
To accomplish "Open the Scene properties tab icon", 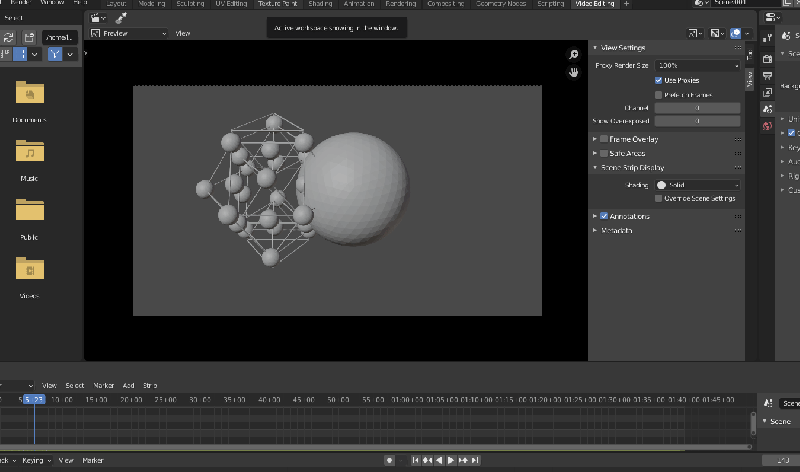I will click(767, 109).
